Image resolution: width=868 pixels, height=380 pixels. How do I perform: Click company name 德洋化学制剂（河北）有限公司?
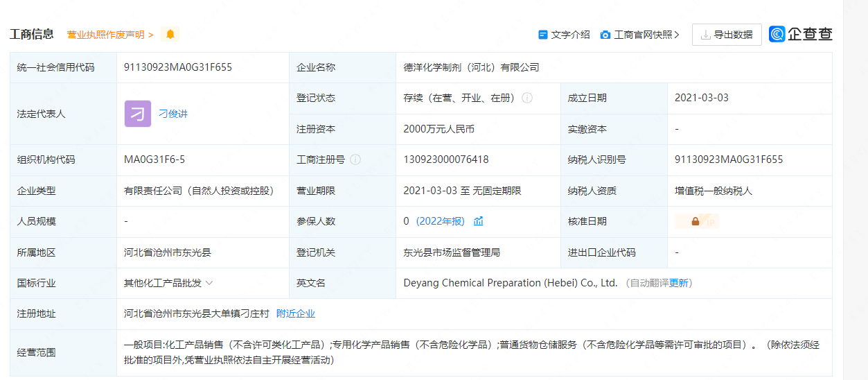tap(471, 67)
